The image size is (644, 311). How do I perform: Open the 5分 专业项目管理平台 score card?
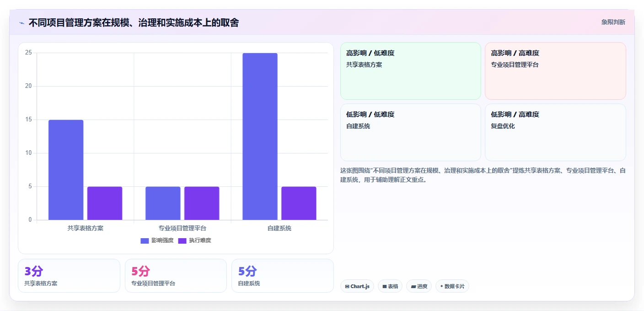tap(176, 276)
